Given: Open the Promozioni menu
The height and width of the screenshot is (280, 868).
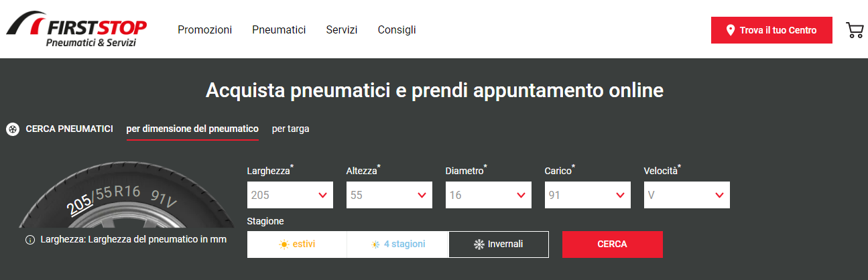Looking at the screenshot, I should tap(204, 30).
